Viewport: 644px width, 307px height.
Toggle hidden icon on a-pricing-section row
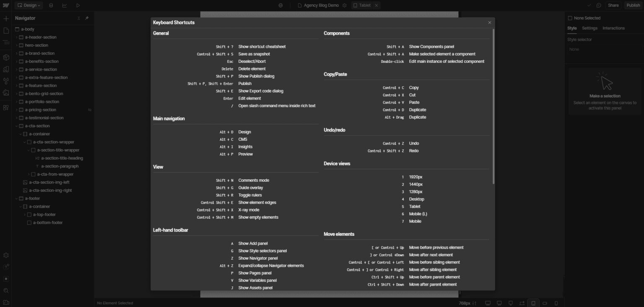89,110
